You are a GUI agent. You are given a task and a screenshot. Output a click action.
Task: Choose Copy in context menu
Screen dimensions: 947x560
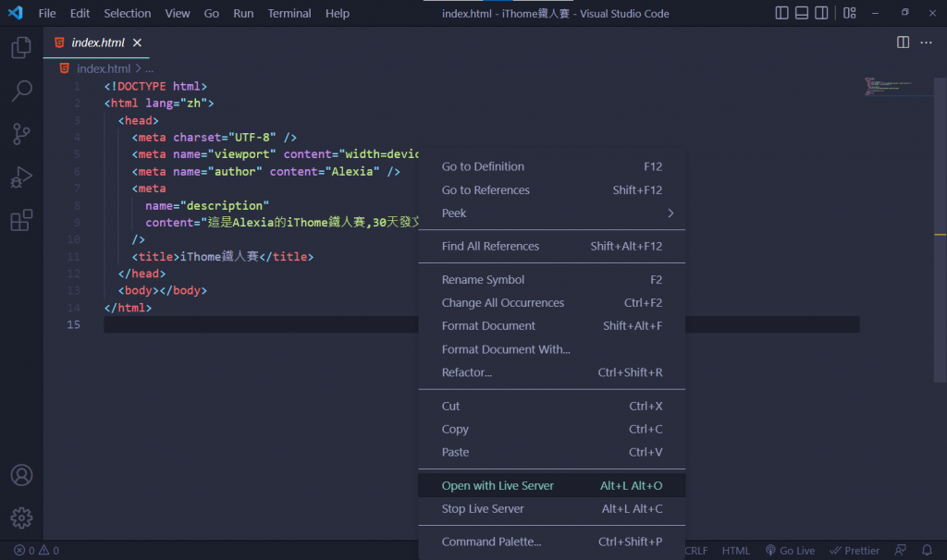(x=552, y=429)
